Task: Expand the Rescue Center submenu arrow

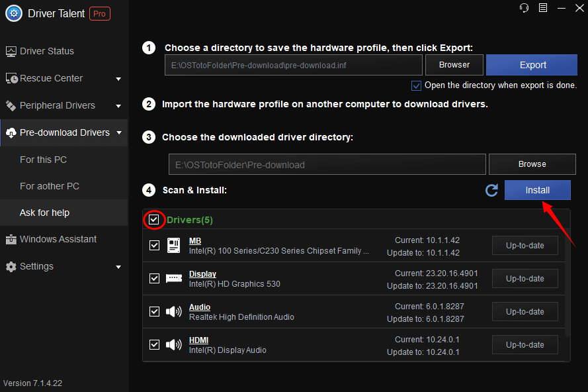Action: click(118, 79)
